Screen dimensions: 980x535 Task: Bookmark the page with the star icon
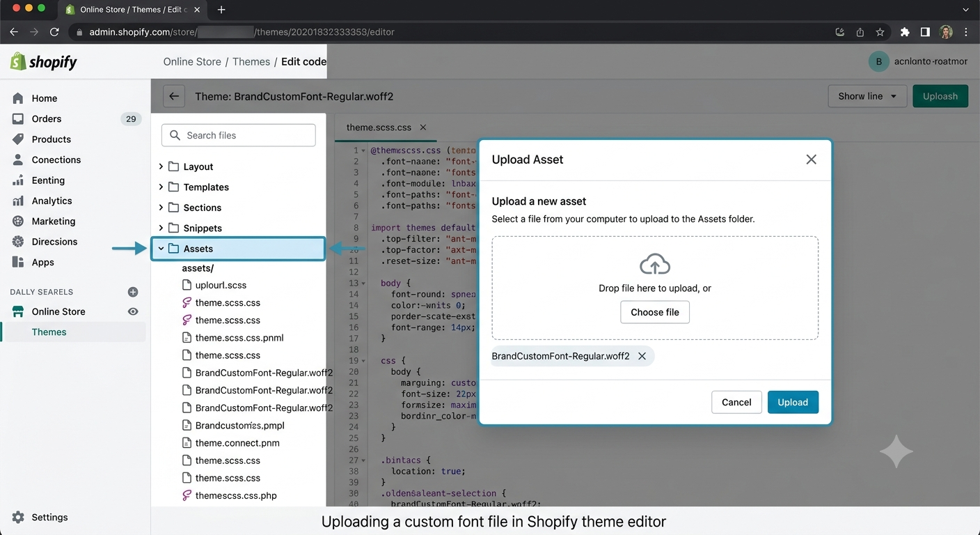tap(880, 32)
